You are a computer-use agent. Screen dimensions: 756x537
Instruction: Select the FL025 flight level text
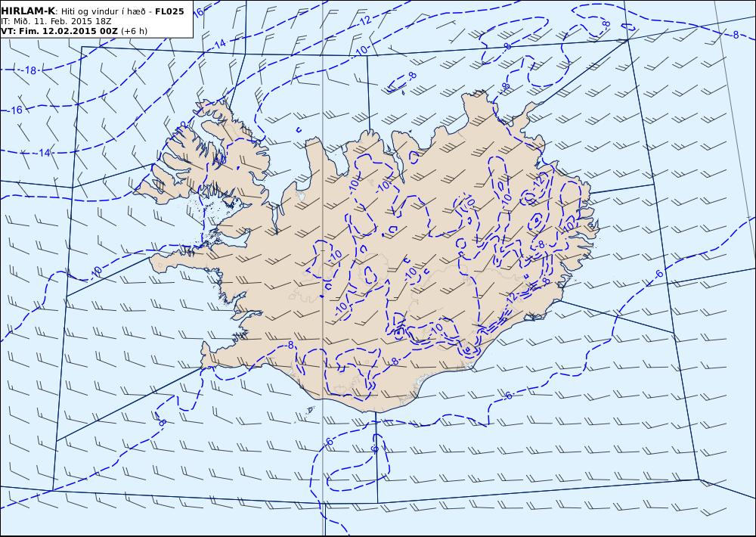[x=169, y=11]
